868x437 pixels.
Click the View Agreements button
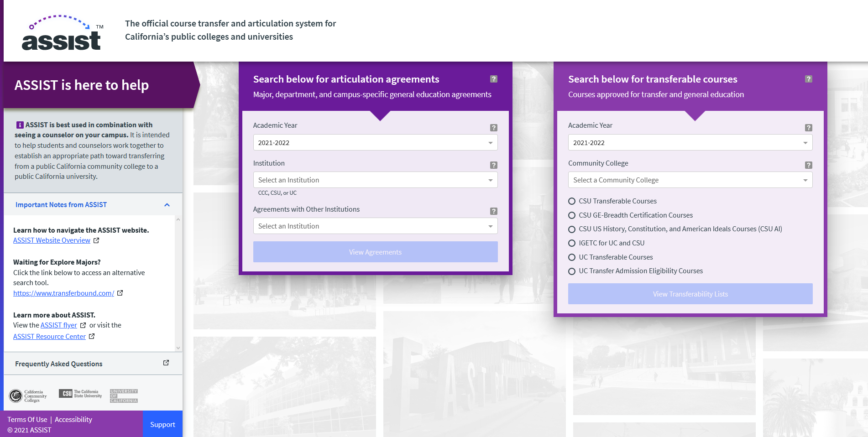coord(375,252)
